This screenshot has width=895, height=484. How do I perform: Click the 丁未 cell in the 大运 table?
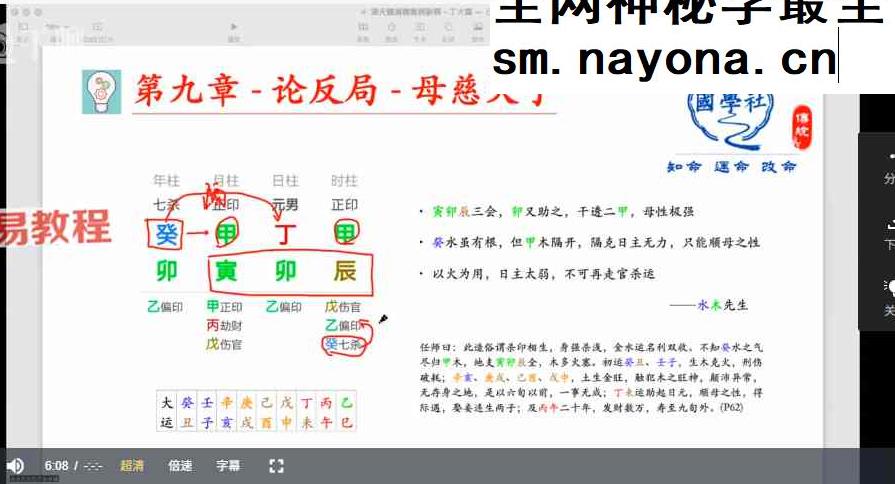pyautogui.click(x=307, y=412)
